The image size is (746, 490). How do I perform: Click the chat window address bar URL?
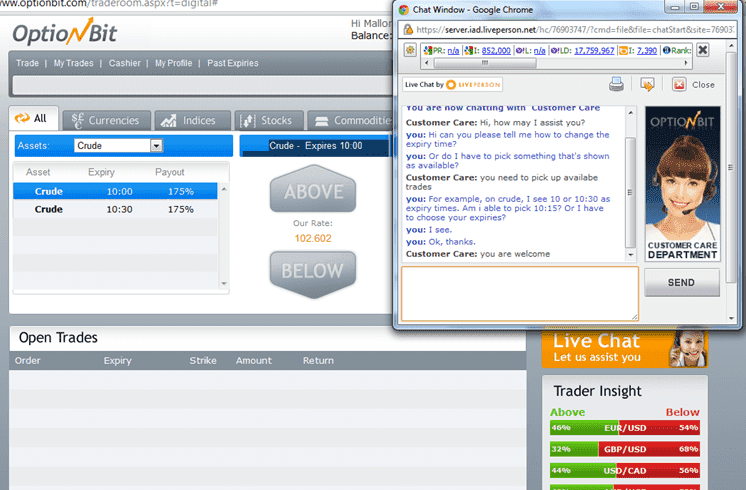(x=574, y=29)
